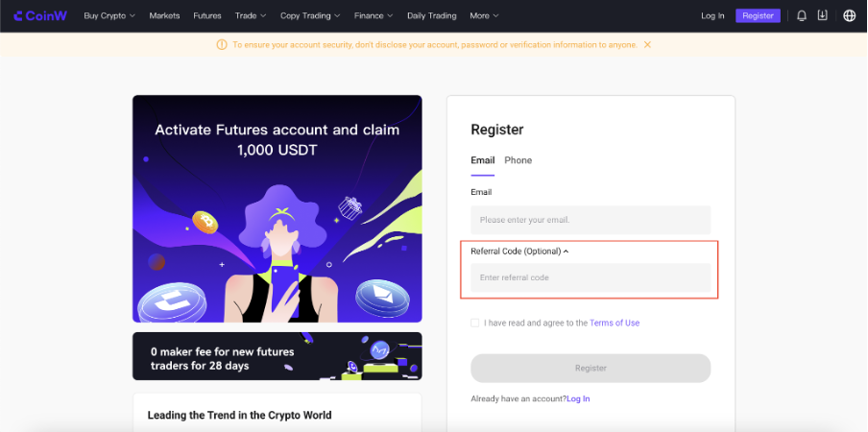Open the Activate Futures account promo banner
The height and width of the screenshot is (432, 868).
[x=277, y=208]
